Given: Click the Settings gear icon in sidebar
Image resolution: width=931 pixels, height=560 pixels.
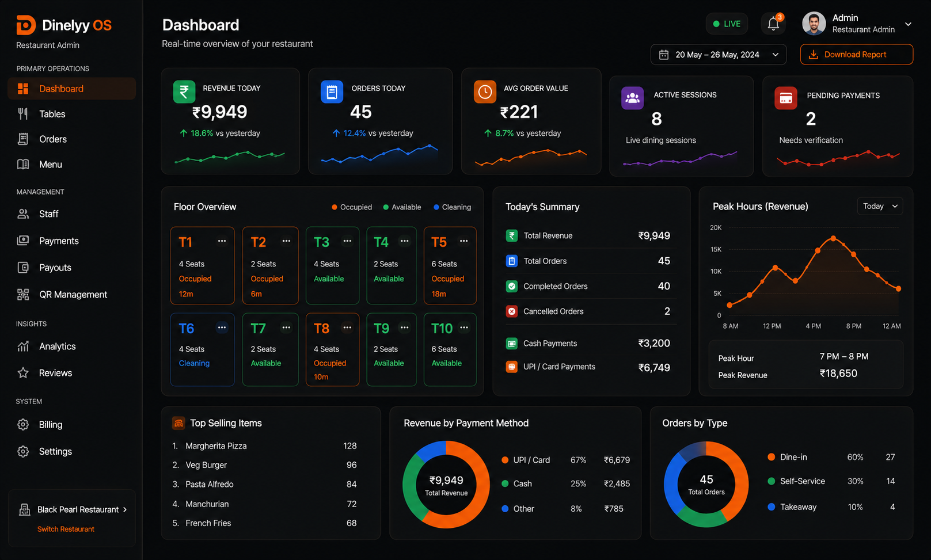Looking at the screenshot, I should (23, 452).
